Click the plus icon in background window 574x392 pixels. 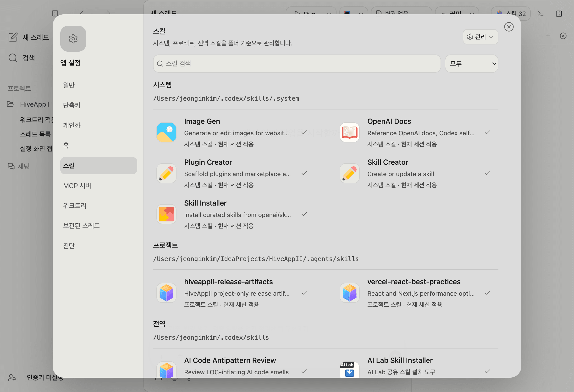click(548, 36)
